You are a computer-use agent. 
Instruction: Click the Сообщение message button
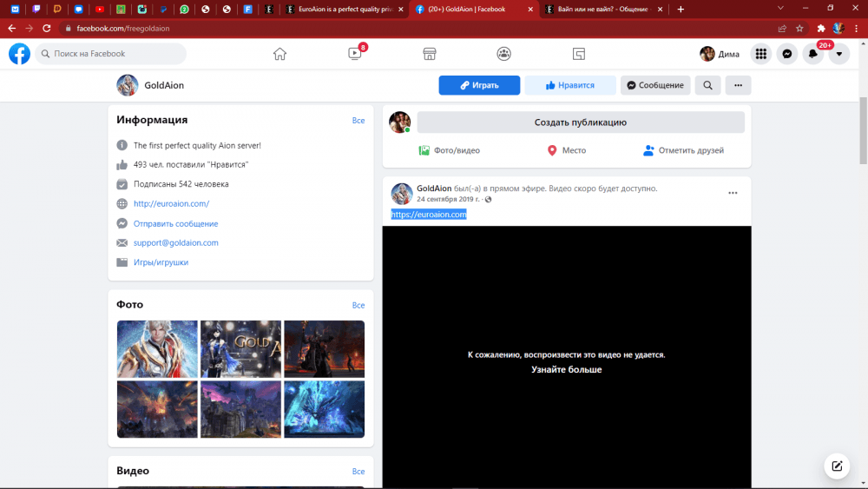(x=655, y=85)
